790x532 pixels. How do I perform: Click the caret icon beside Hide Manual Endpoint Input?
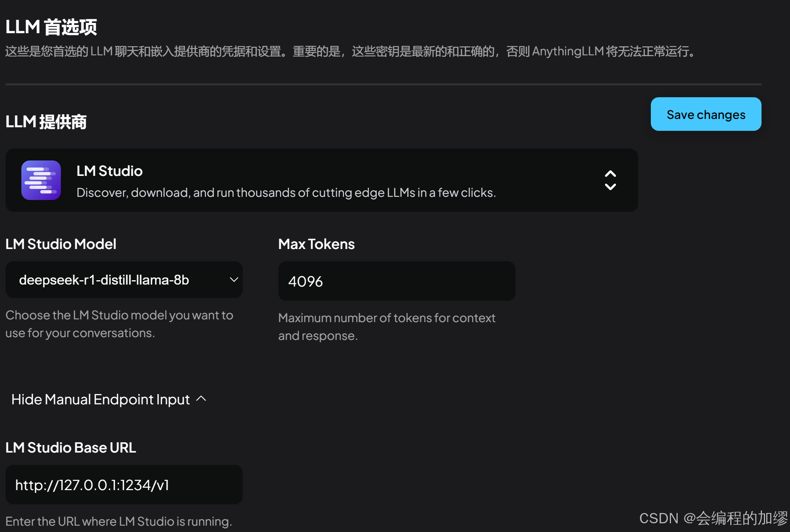pos(201,399)
